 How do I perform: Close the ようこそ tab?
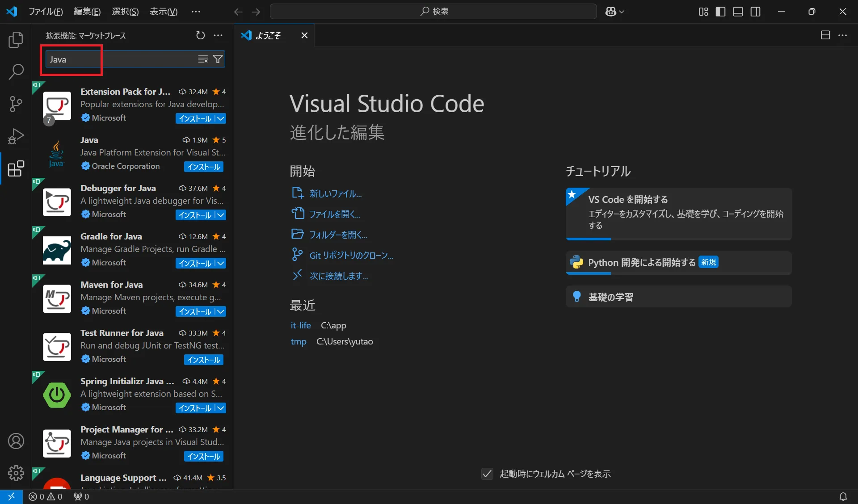(304, 35)
